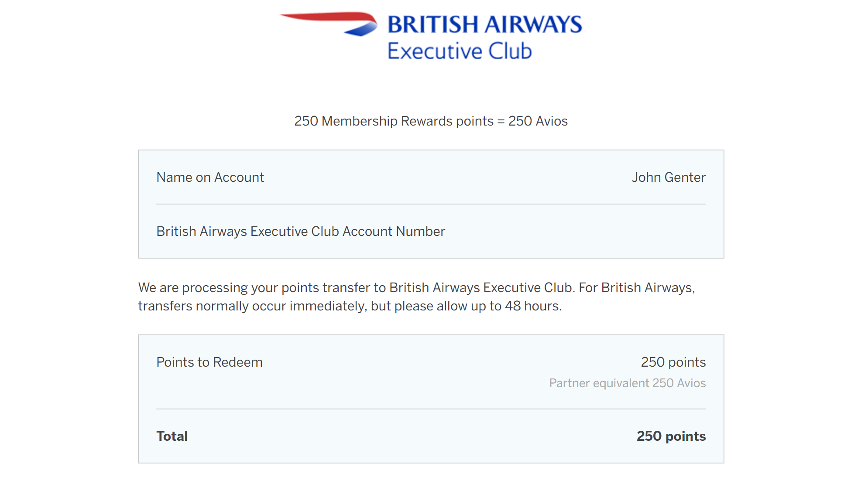This screenshot has height=477, width=868.
Task: Click the account name John Genter
Action: tap(668, 177)
